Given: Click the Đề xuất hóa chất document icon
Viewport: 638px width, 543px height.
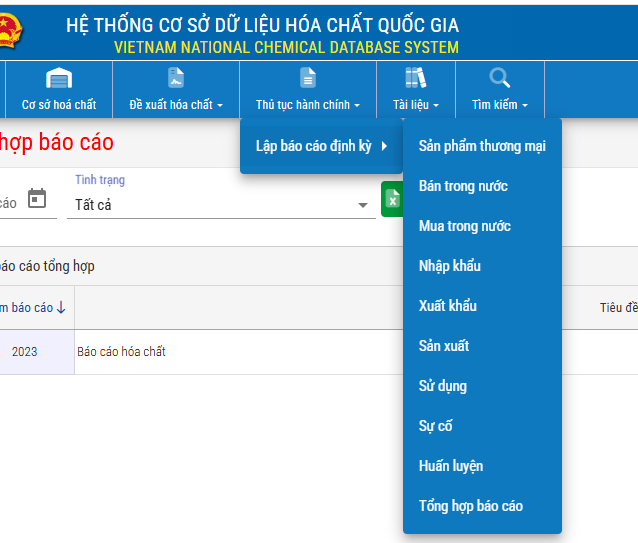Looking at the screenshot, I should (176, 79).
